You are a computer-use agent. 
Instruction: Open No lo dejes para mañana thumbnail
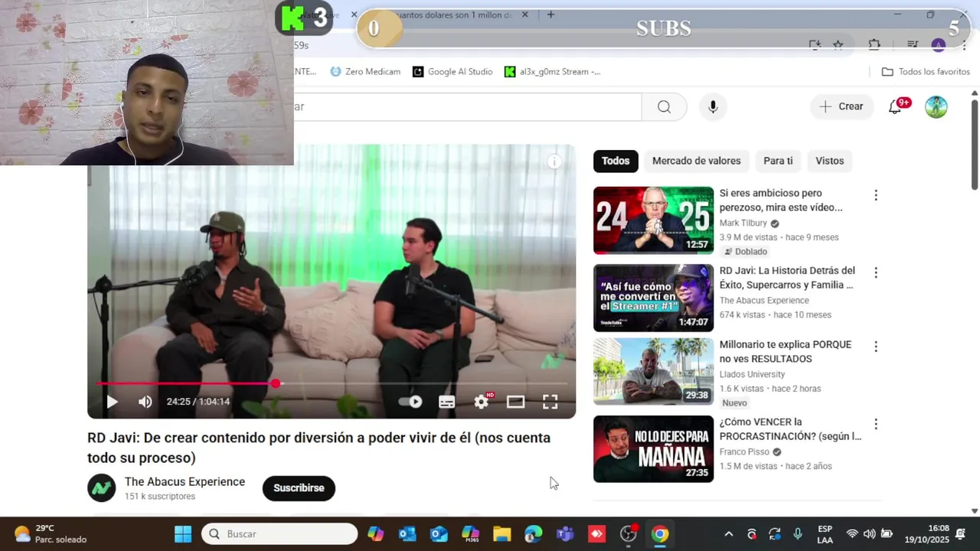click(653, 448)
